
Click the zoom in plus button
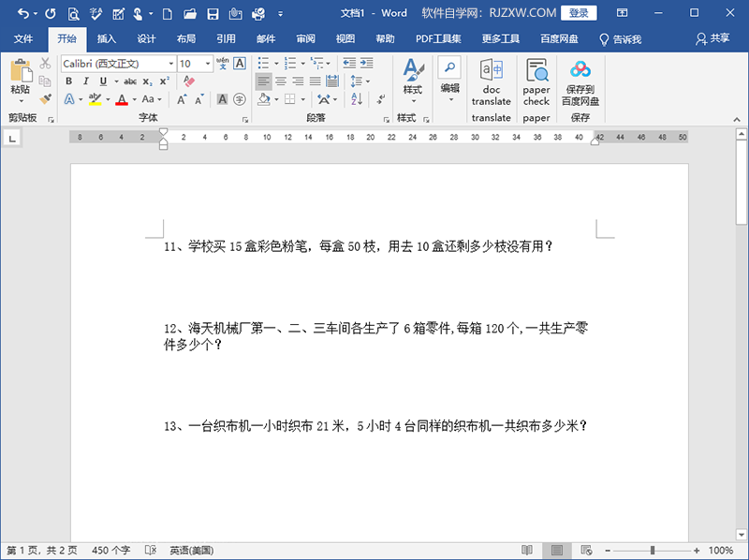[x=697, y=551]
